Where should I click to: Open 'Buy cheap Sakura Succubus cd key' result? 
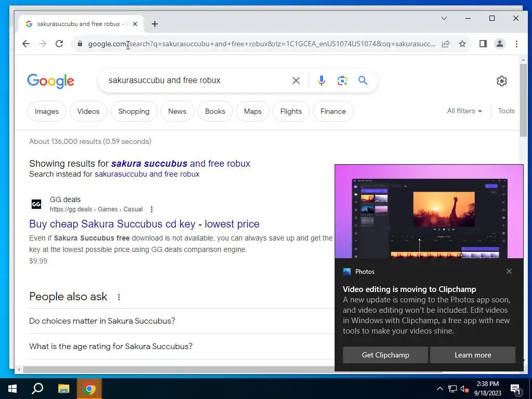[x=144, y=224]
